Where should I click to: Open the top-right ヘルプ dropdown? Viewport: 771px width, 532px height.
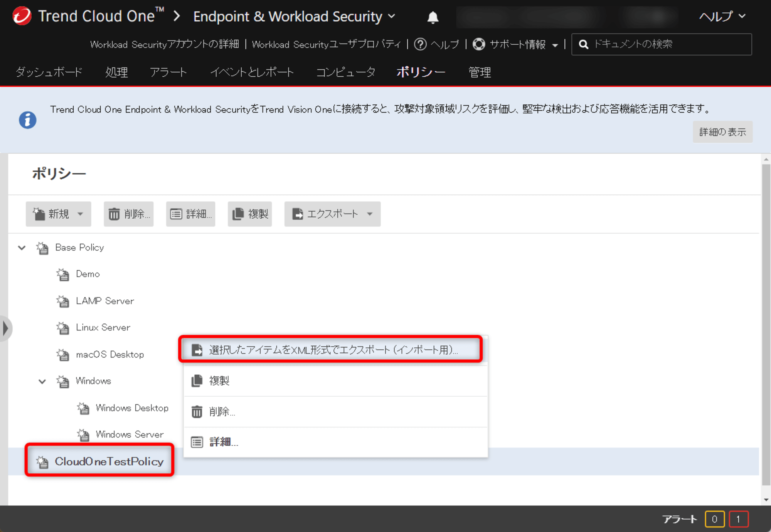(x=722, y=16)
